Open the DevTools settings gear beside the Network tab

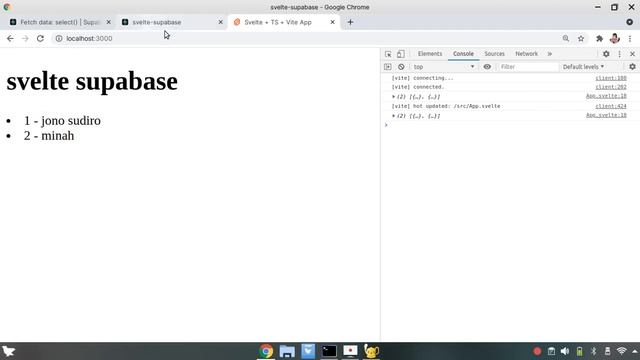(x=606, y=54)
